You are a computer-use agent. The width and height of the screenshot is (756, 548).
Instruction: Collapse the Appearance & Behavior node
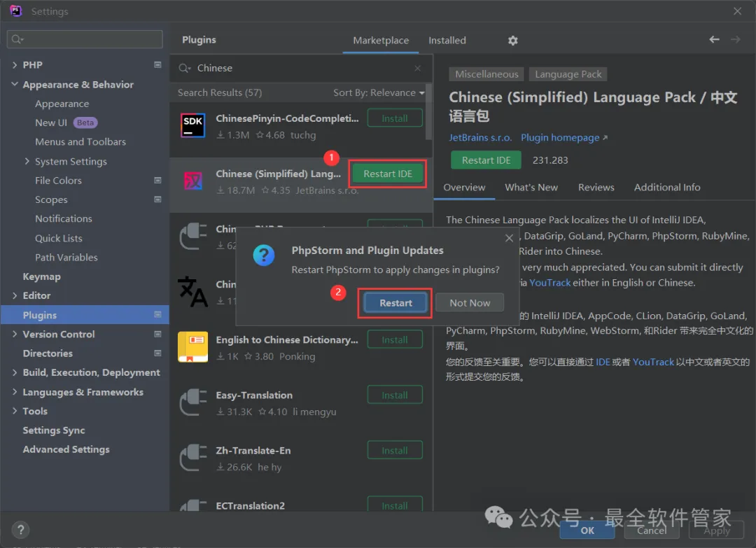pyautogui.click(x=15, y=84)
